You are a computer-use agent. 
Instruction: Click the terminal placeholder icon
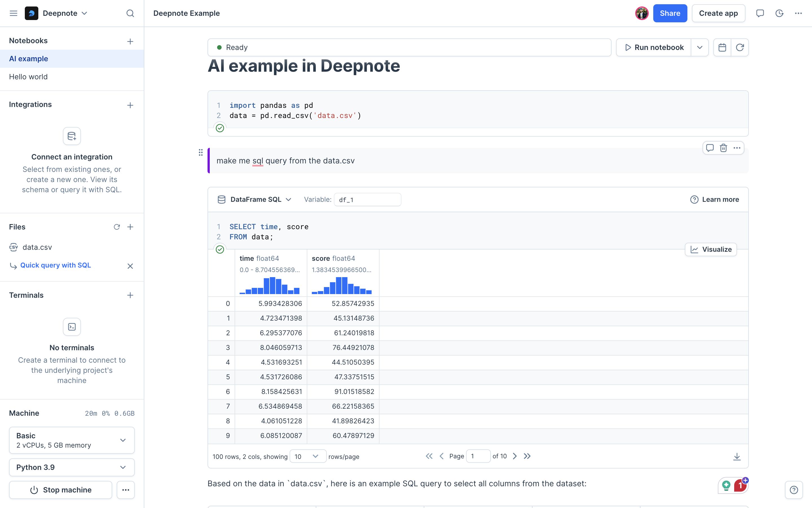[x=72, y=327]
